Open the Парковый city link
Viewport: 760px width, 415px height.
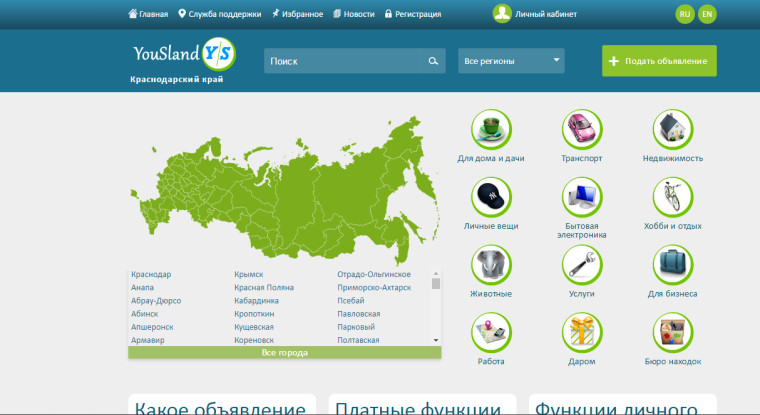(356, 327)
